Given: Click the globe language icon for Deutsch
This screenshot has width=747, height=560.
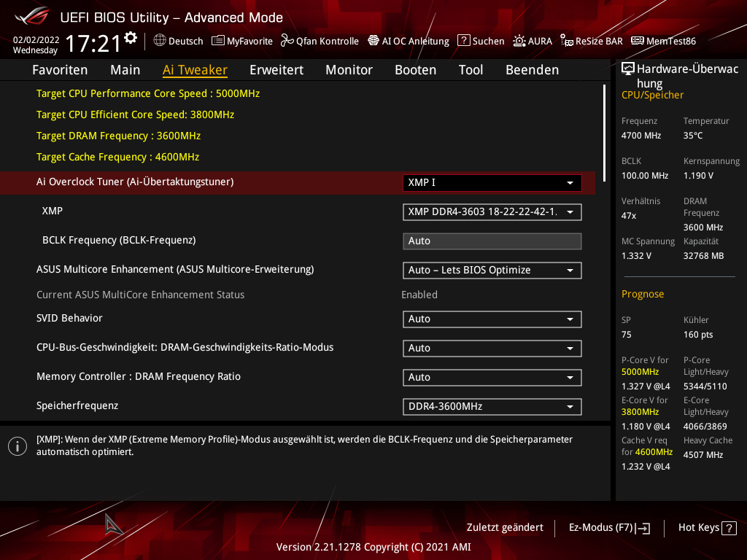Looking at the screenshot, I should click(x=160, y=41).
